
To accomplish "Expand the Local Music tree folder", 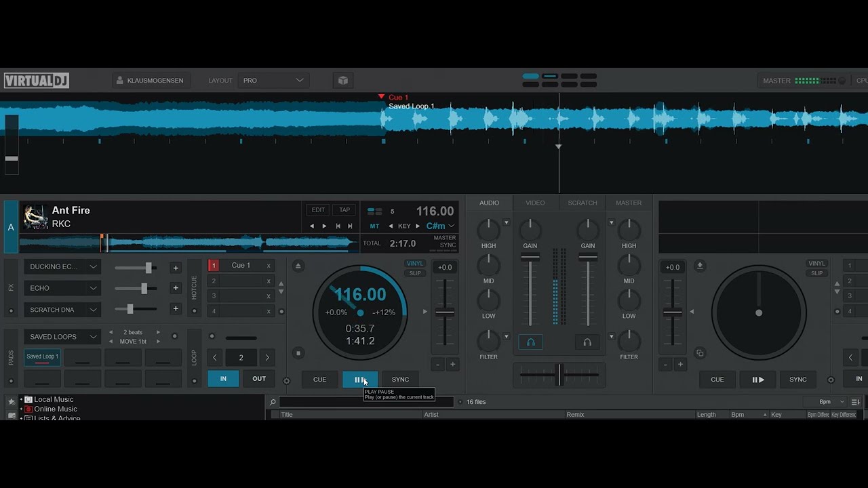I will click(21, 399).
